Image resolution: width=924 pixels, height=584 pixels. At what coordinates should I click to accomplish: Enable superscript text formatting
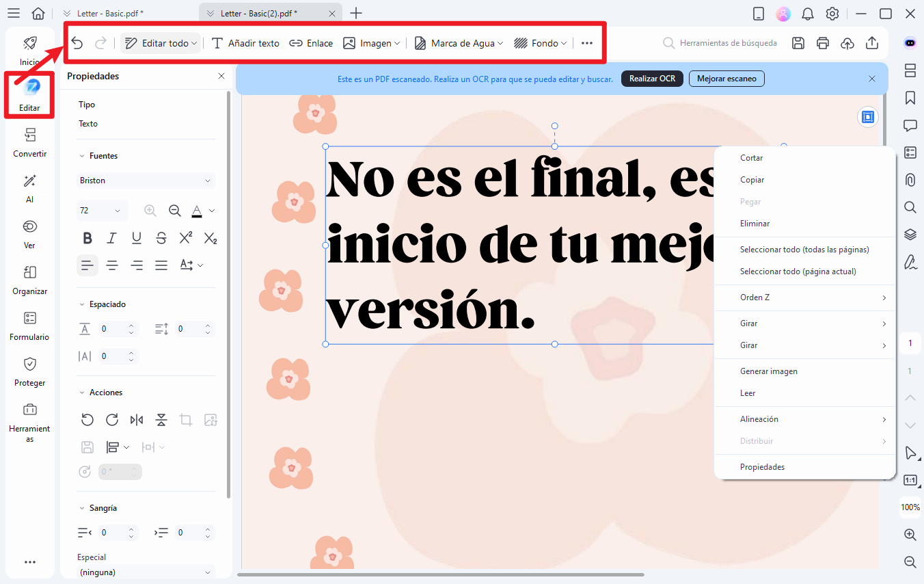pyautogui.click(x=185, y=237)
